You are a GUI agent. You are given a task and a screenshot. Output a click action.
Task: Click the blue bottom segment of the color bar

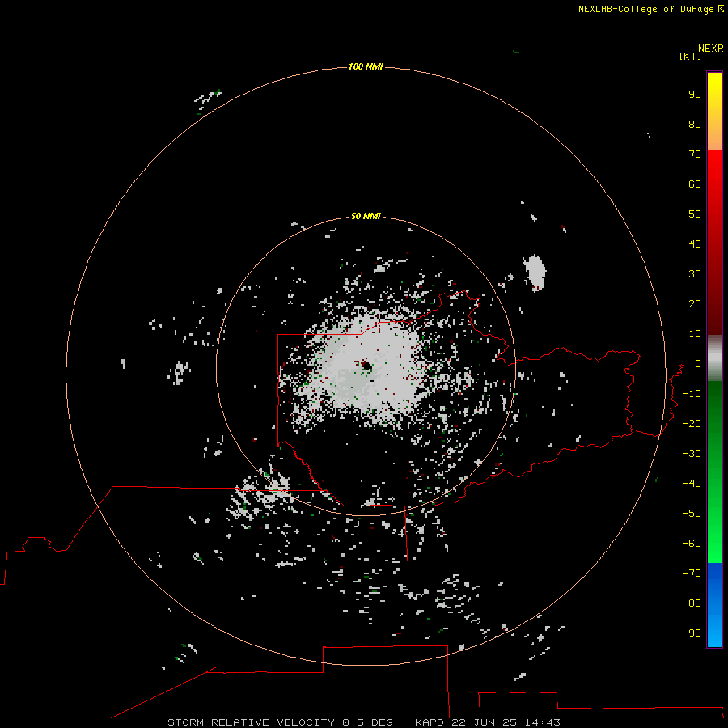[x=714, y=605]
